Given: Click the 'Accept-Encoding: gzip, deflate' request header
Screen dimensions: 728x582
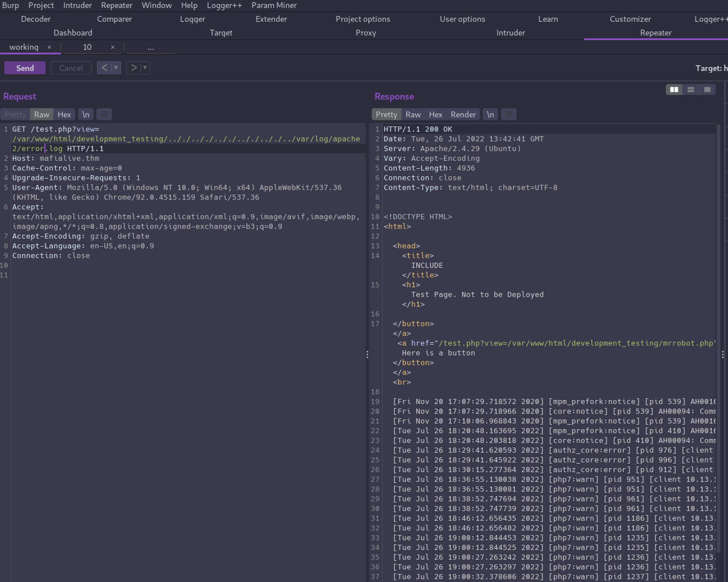Looking at the screenshot, I should (81, 236).
